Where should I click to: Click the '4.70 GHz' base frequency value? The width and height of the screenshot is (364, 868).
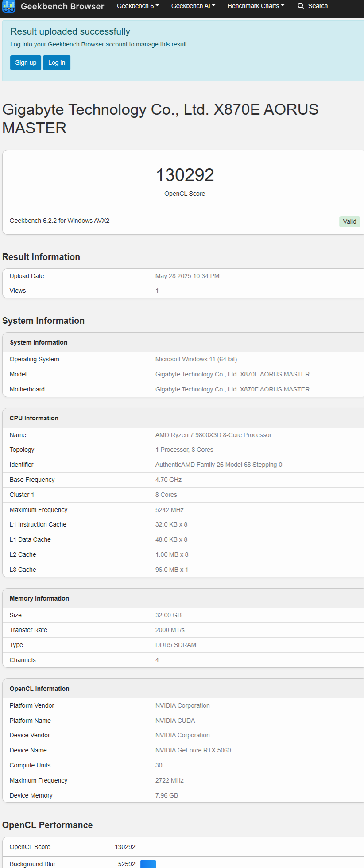[x=168, y=480]
